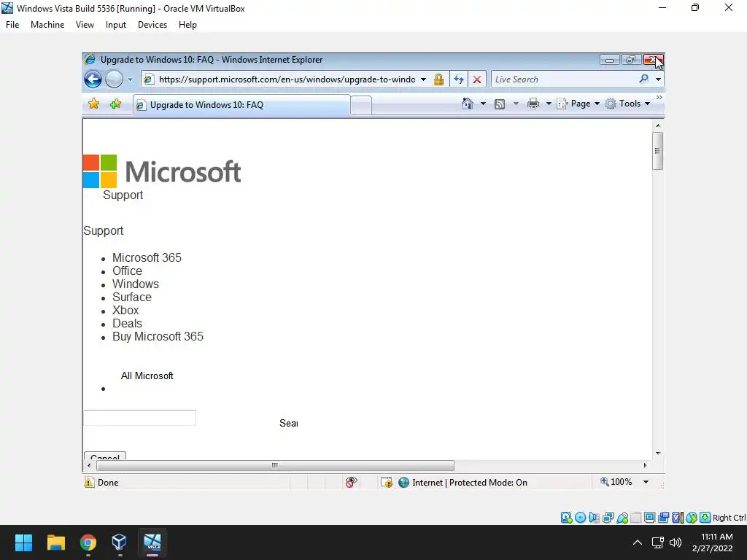
Task: Select the Upgrade to Windows 10: FAQ tab
Action: coord(242,105)
